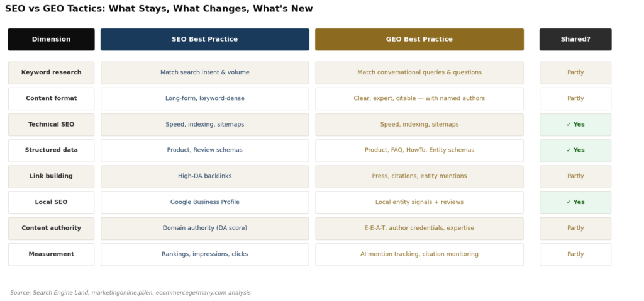Select the Partly cell for Link building

[x=575, y=176]
